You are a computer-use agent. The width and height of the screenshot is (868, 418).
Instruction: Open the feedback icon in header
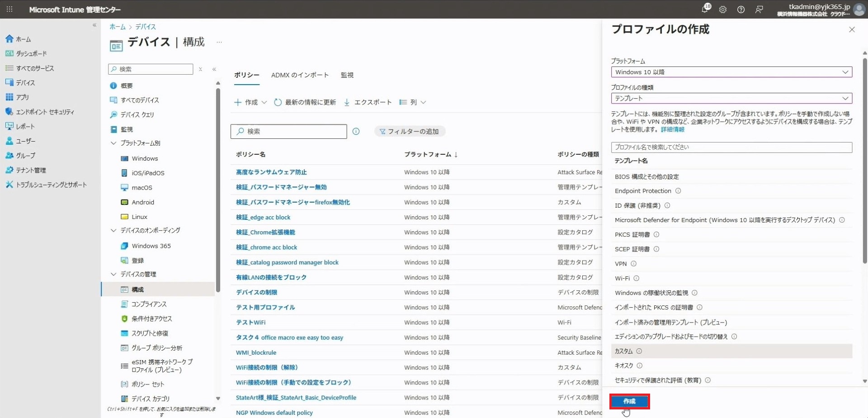759,9
